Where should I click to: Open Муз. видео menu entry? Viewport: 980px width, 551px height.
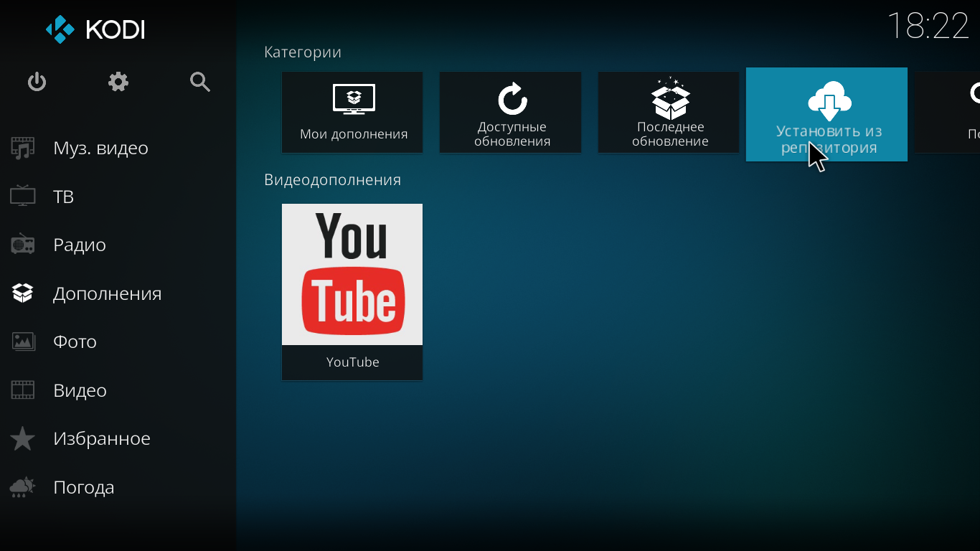pyautogui.click(x=101, y=149)
